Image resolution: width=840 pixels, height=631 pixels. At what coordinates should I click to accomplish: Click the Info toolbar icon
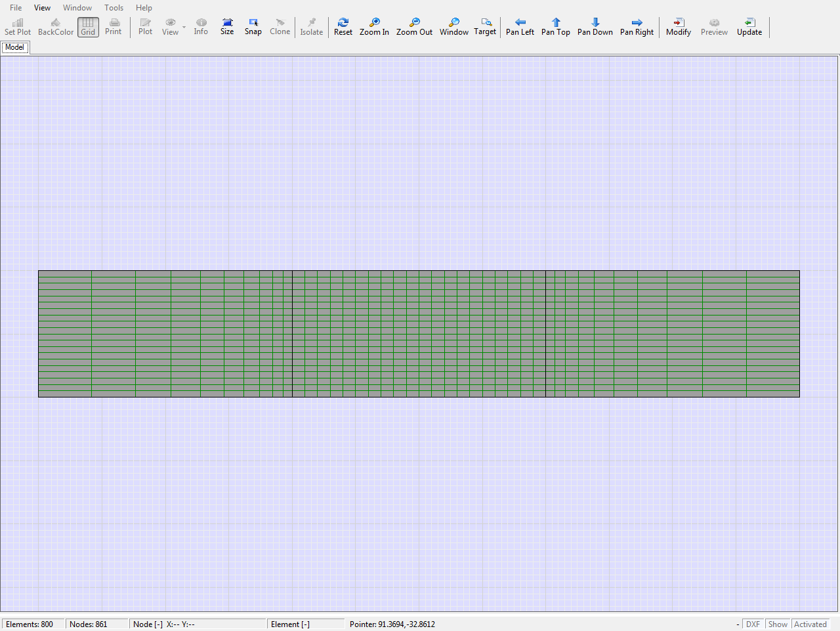pyautogui.click(x=201, y=27)
